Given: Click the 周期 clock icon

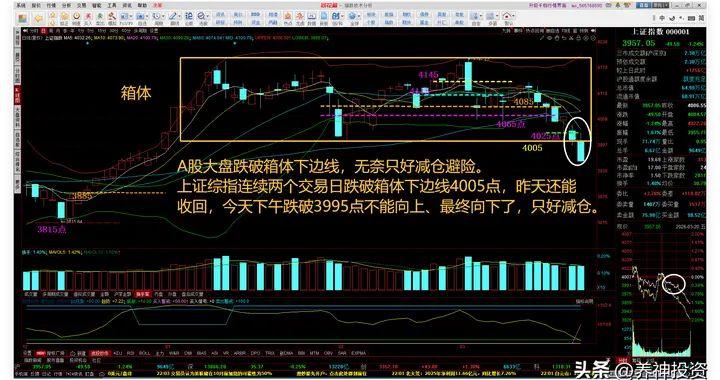Looking at the screenshot, I should click(156, 16).
